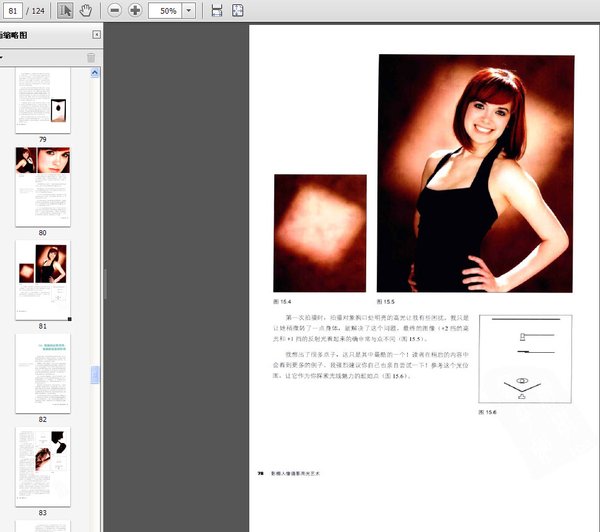Open the zoom percentage dropdown arrow
This screenshot has height=532, width=600.
(189, 10)
